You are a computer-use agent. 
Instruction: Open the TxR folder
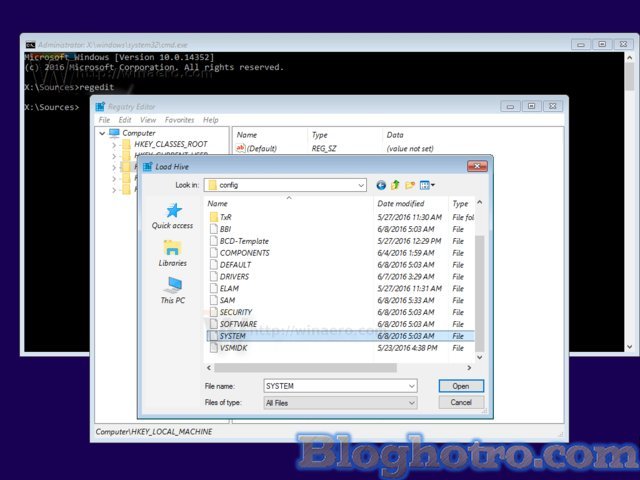point(225,217)
